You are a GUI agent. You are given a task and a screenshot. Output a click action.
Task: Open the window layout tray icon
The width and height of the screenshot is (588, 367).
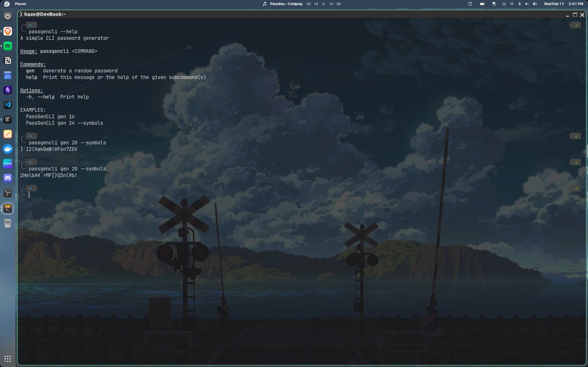(x=482, y=3)
